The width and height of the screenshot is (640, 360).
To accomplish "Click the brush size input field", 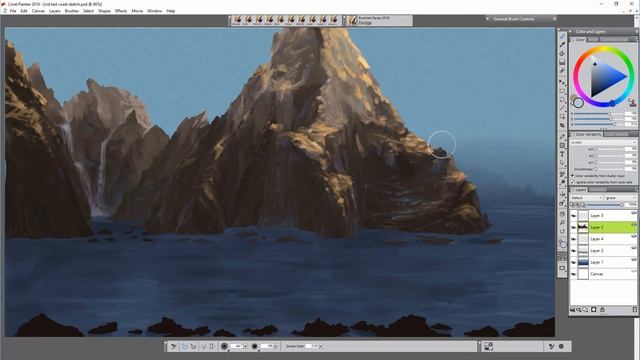I will click(x=237, y=346).
